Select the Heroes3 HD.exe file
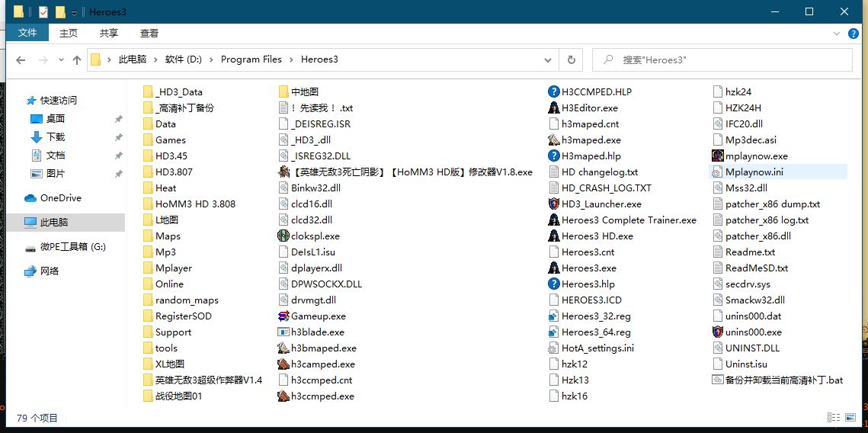The height and width of the screenshot is (433, 868). click(597, 236)
